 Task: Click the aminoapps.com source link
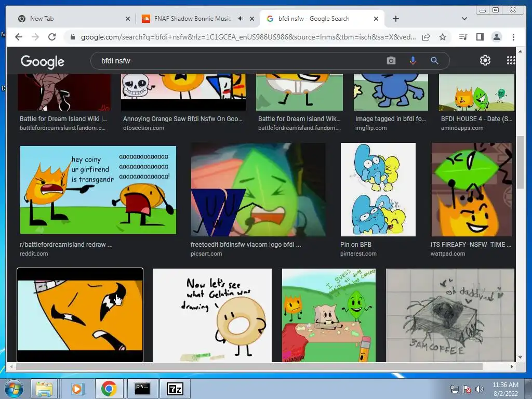coord(462,128)
